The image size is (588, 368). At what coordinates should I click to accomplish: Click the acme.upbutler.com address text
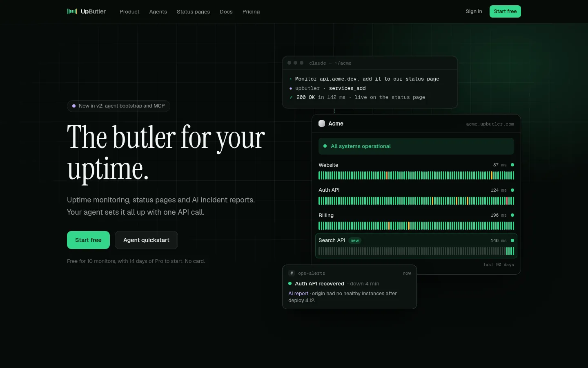490,124
